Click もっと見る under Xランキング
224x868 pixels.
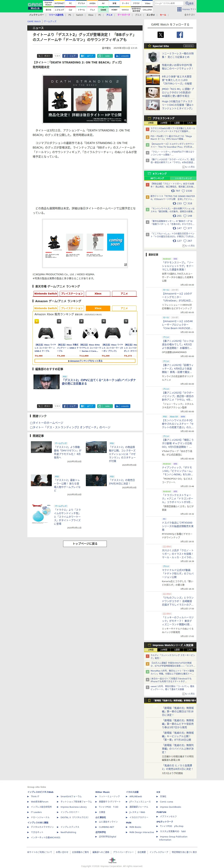pyautogui.click(x=189, y=246)
